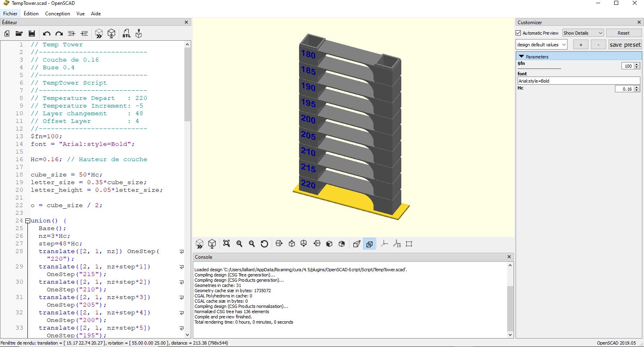Viewport: 644px width, 347px height.
Task: Send the design to the 3D printer
Action: pos(138,33)
